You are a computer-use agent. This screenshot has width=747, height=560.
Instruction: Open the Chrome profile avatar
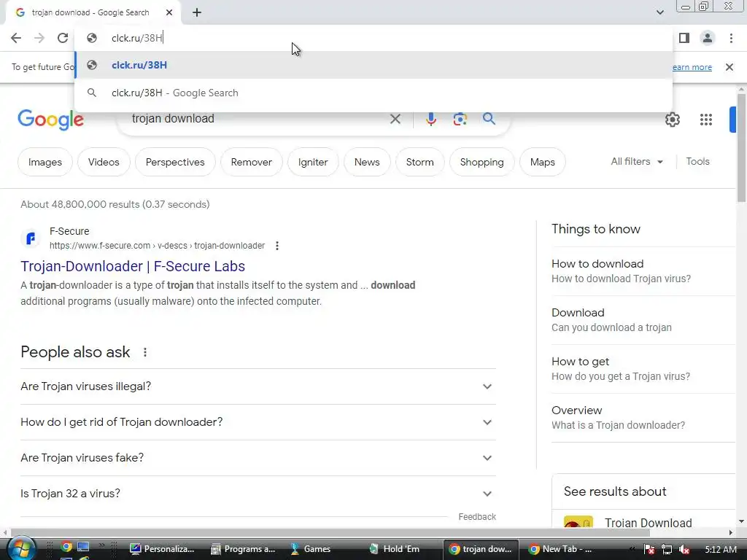pyautogui.click(x=708, y=38)
